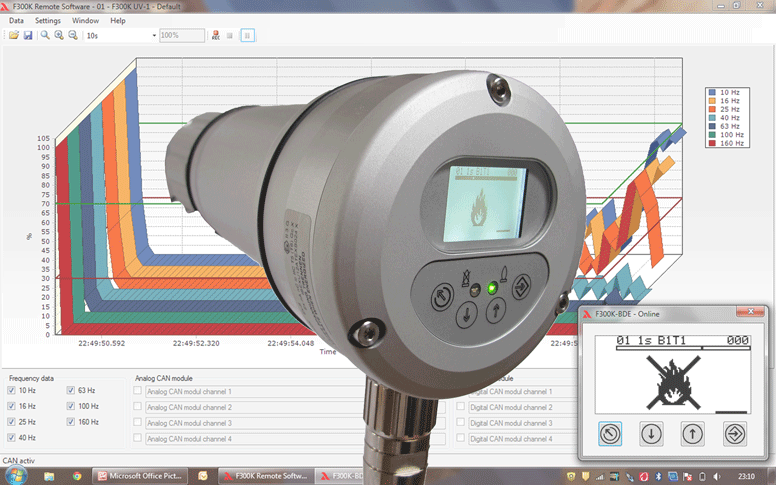Click the 25 Hz orange-red legend swatch
Viewport: 776px width, 485px height.
(712, 109)
